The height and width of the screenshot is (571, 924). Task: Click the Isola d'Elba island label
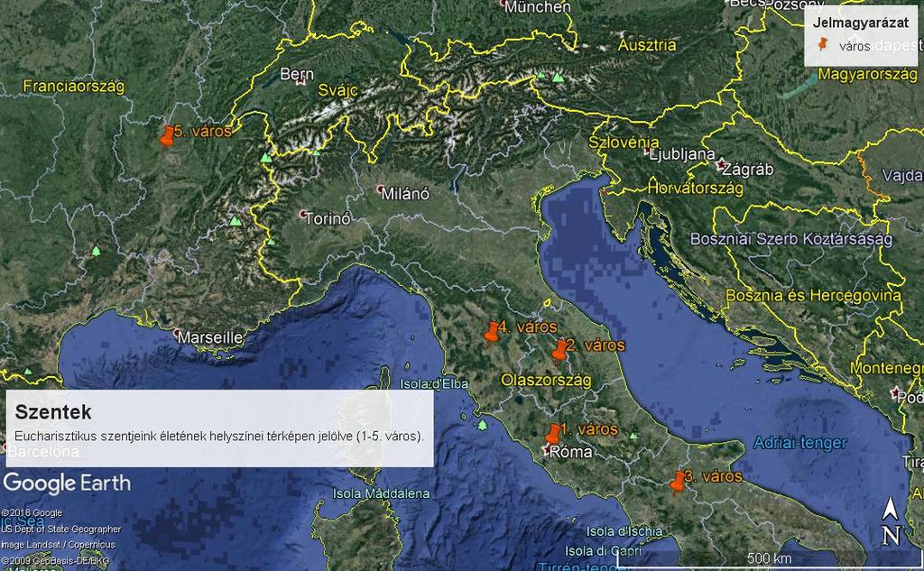click(x=434, y=384)
